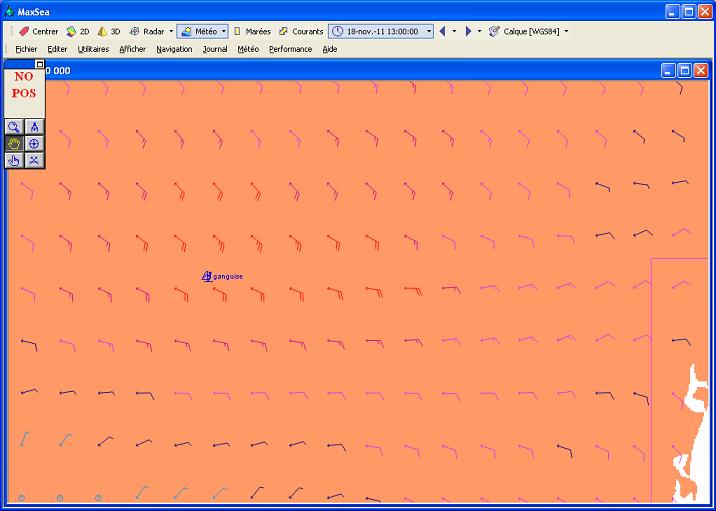Toggle the Marées tides display
Screen dimensions: 716x511
click(252, 32)
